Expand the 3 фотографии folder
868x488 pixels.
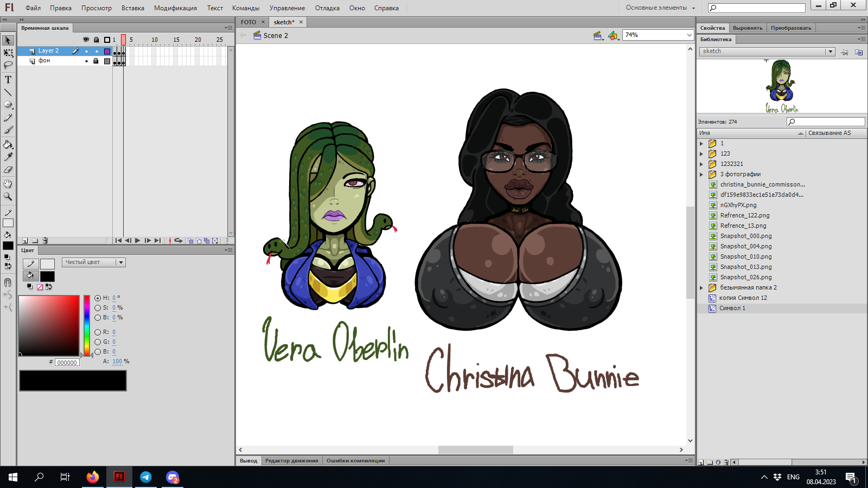[701, 175]
